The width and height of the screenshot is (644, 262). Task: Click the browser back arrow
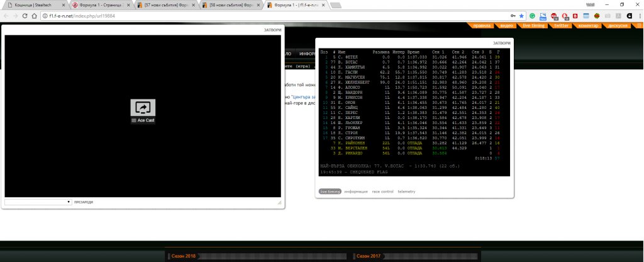6,16
